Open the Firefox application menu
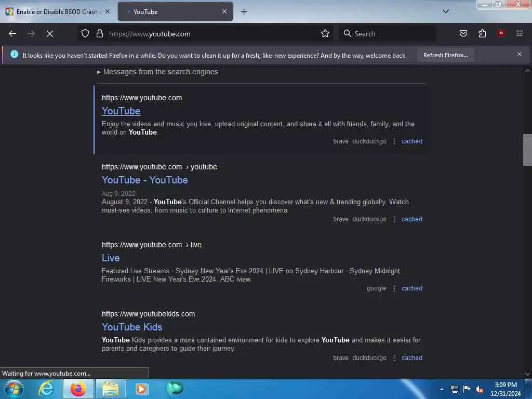 click(x=519, y=33)
